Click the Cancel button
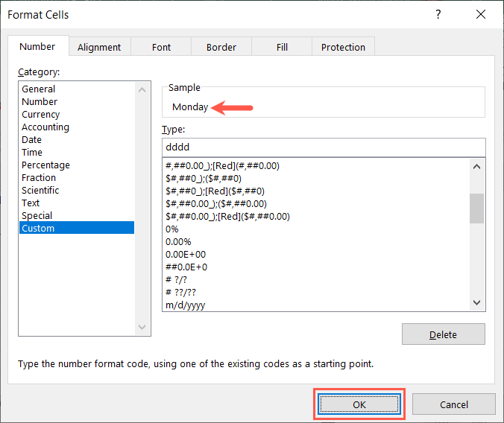 [x=453, y=404]
